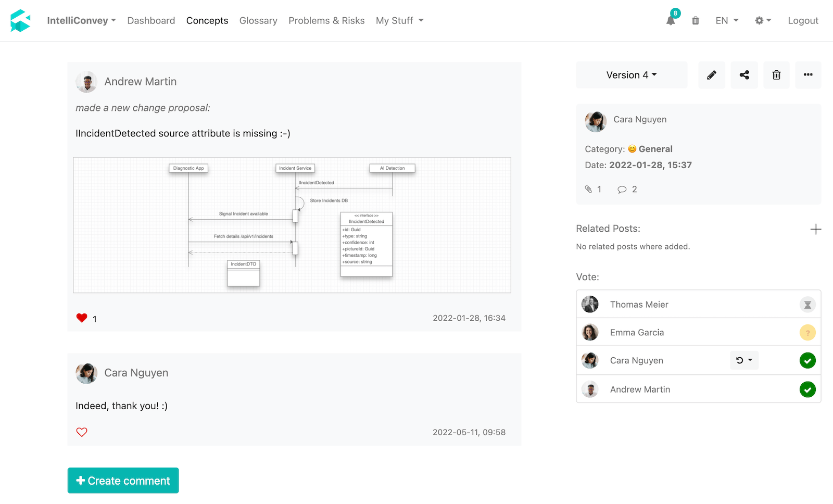Open Problems & Risks menu item
Screen dimensions: 833x504
(326, 21)
